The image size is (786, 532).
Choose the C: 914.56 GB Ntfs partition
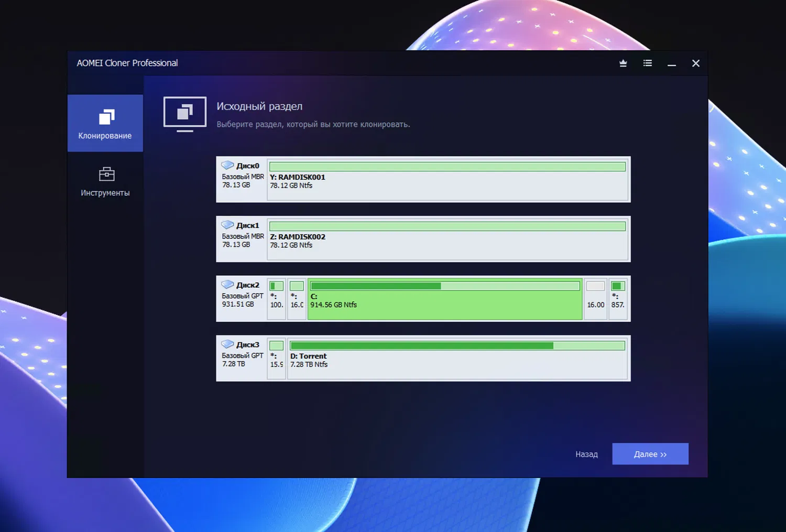[445, 299]
